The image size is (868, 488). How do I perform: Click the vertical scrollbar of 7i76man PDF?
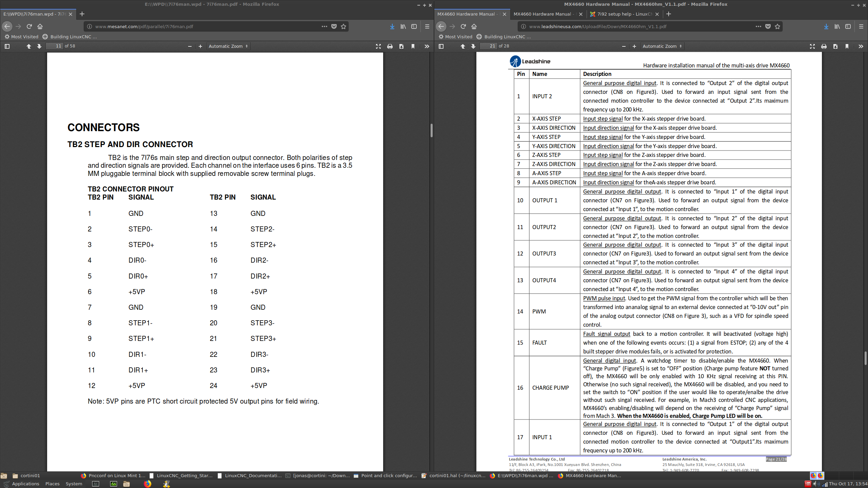click(432, 130)
